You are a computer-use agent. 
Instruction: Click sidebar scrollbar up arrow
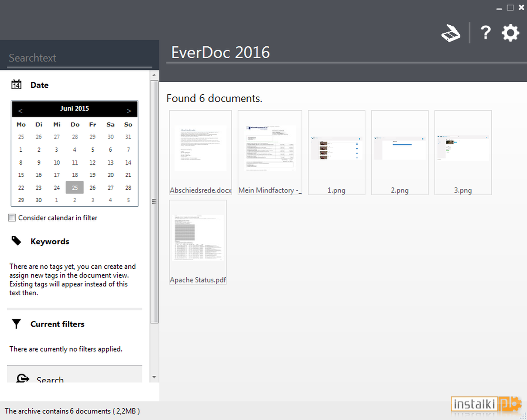click(154, 75)
